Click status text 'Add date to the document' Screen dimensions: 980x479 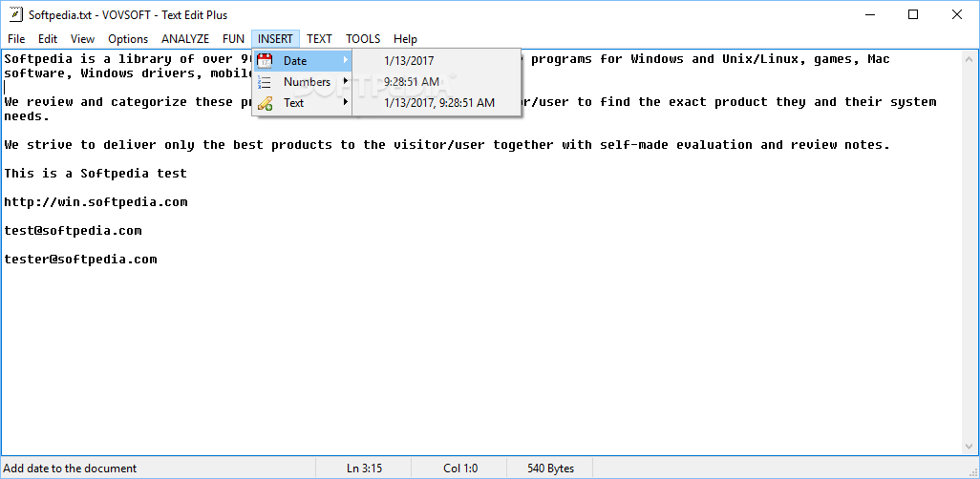pyautogui.click(x=70, y=469)
